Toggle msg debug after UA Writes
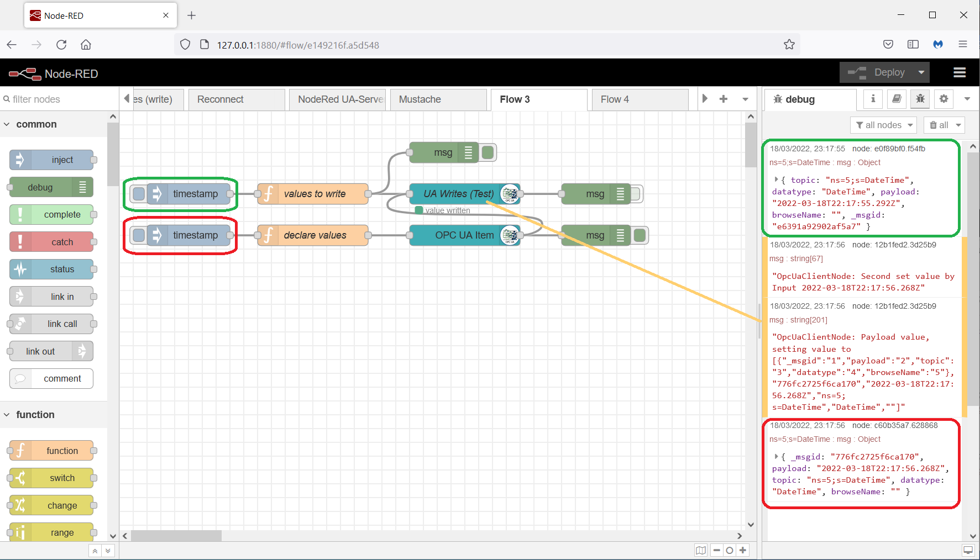Viewport: 980px width, 560px height. pos(635,194)
